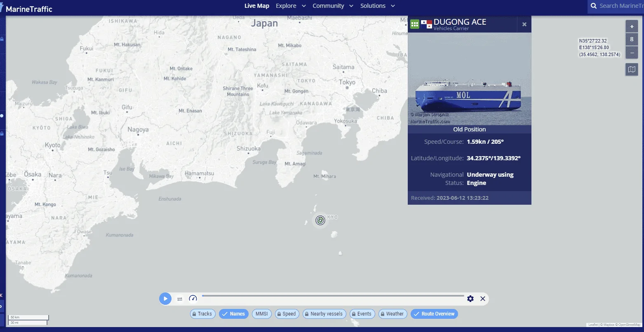Enable the MMSI label option
644x332 pixels.
(x=262, y=314)
